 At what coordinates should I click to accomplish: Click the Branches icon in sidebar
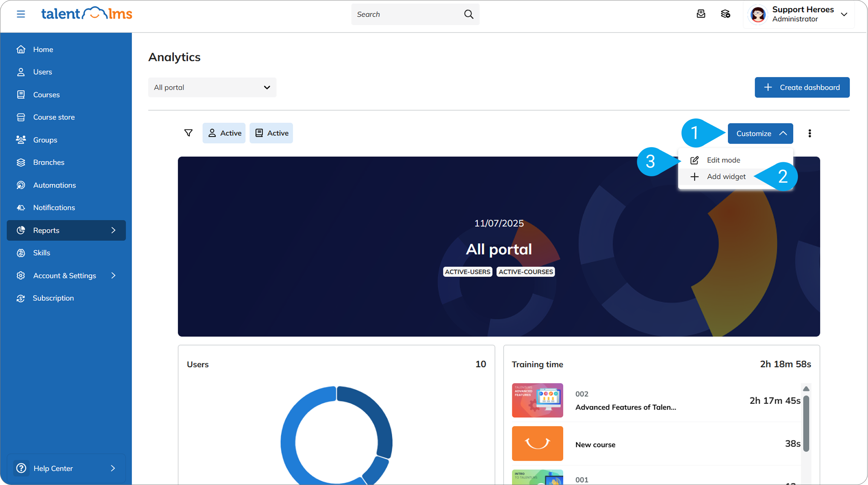[x=21, y=162]
